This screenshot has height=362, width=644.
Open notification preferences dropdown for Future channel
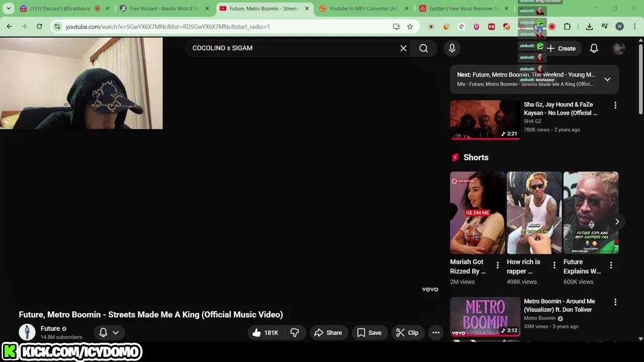[x=109, y=333]
